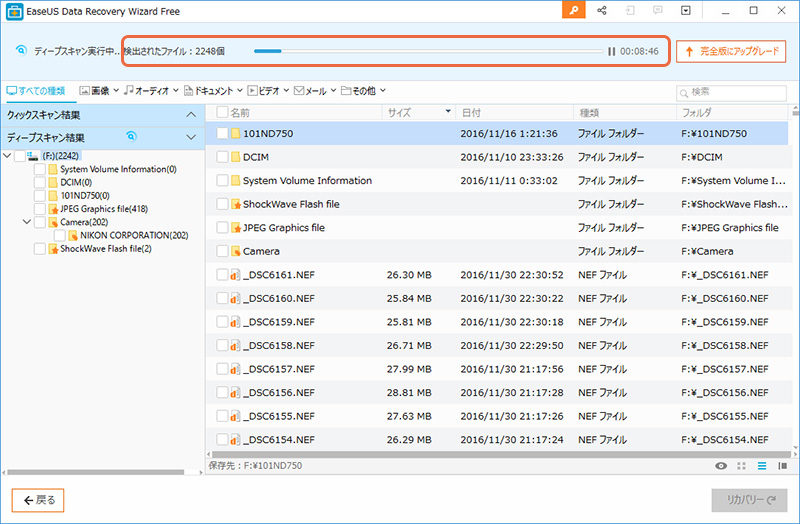Check the 101ND750 row checkbox

coord(222,134)
